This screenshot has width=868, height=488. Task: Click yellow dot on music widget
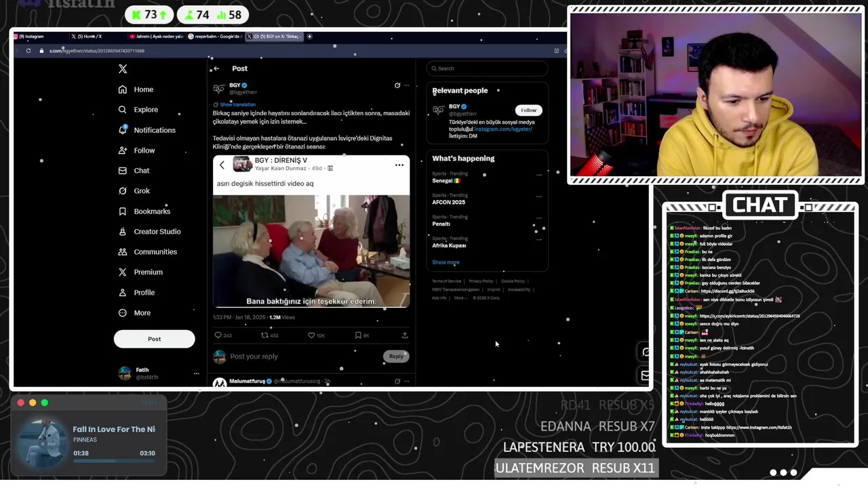33,403
